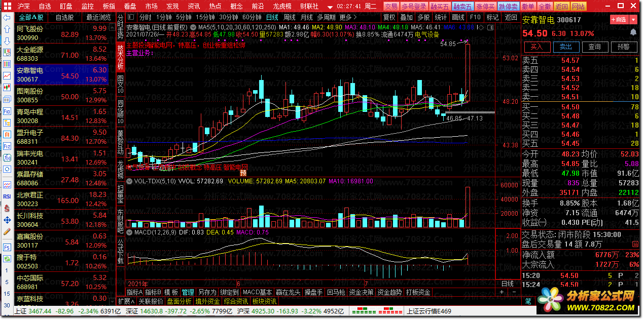Open the dropdown arrow beside +自选 button
This screenshot has height=320, width=644.
pos(633,19)
